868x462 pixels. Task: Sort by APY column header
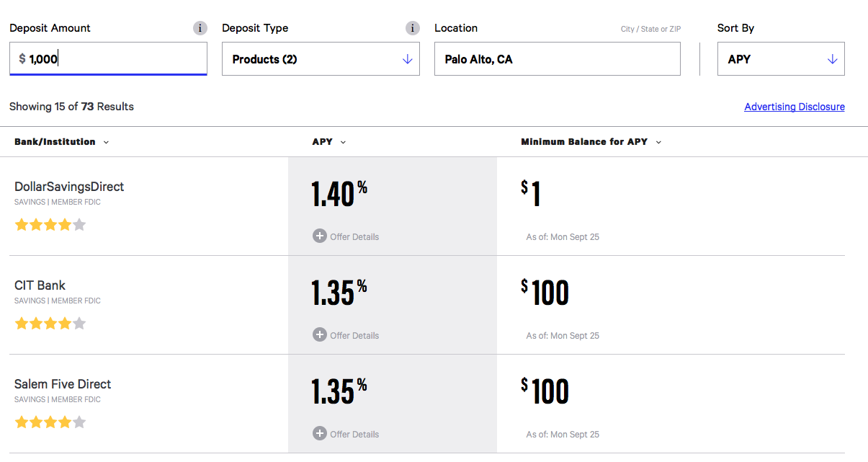tap(329, 142)
